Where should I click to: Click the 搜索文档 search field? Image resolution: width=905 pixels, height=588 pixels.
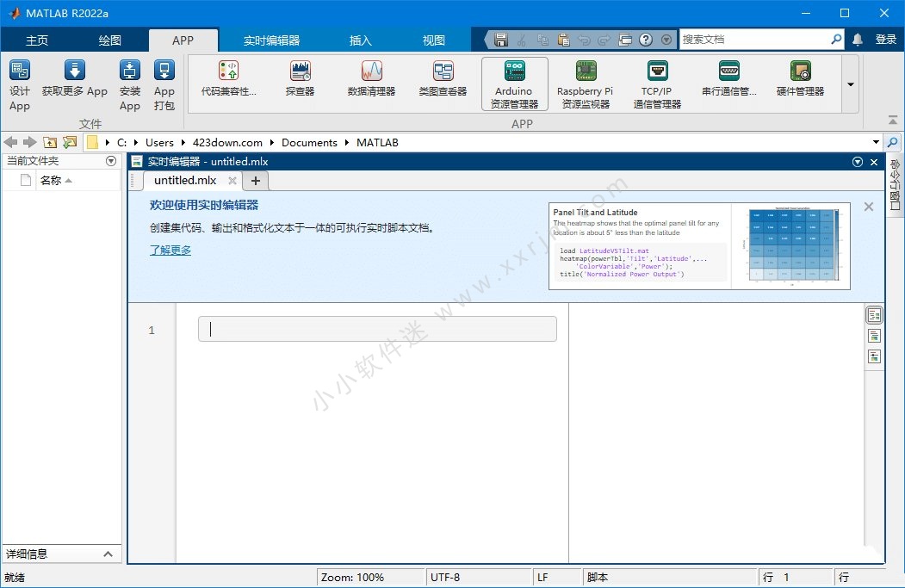coord(755,40)
